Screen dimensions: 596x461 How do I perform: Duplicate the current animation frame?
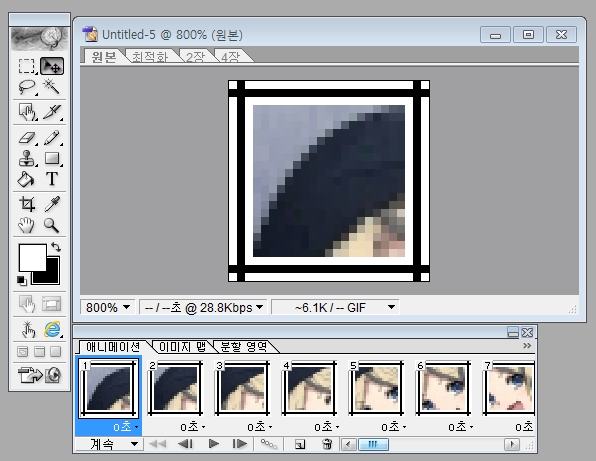300,444
